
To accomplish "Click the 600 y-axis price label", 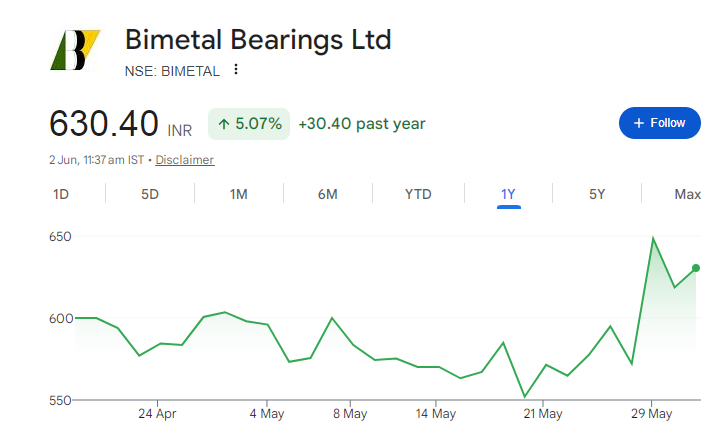I will click(x=60, y=319).
